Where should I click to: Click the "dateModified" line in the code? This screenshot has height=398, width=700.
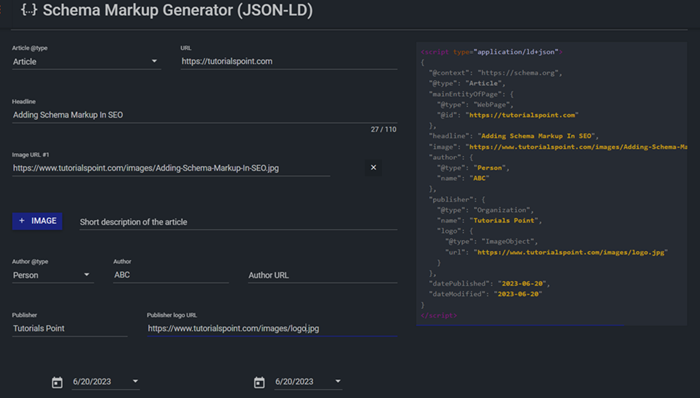click(485, 294)
